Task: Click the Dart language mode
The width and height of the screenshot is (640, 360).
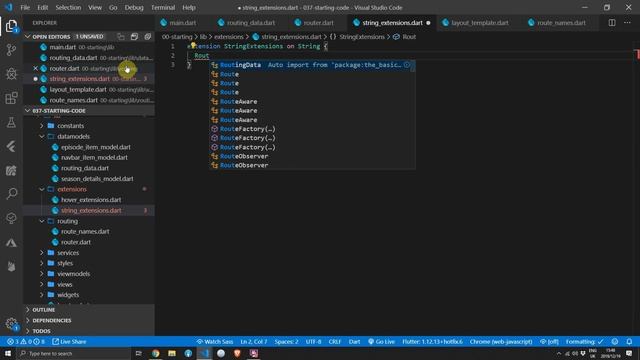Action: pyautogui.click(x=354, y=342)
